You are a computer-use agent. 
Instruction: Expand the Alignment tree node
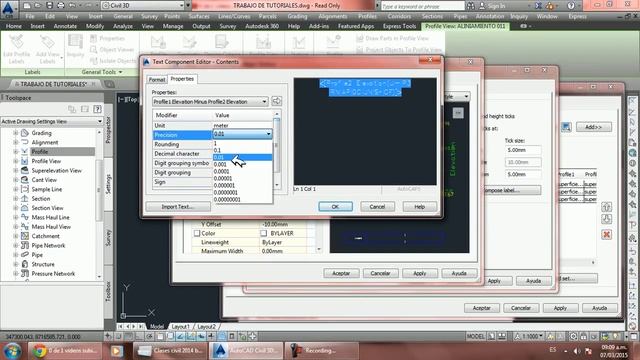tap(16, 142)
